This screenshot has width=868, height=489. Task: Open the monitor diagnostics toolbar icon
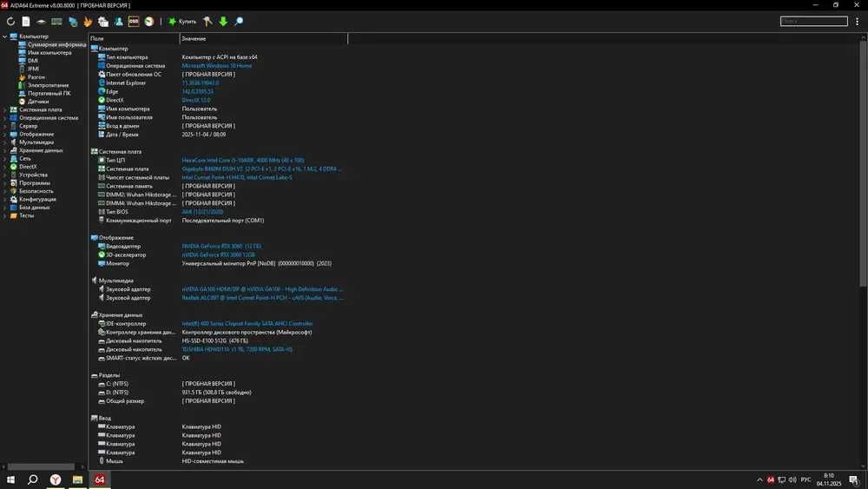point(73,22)
